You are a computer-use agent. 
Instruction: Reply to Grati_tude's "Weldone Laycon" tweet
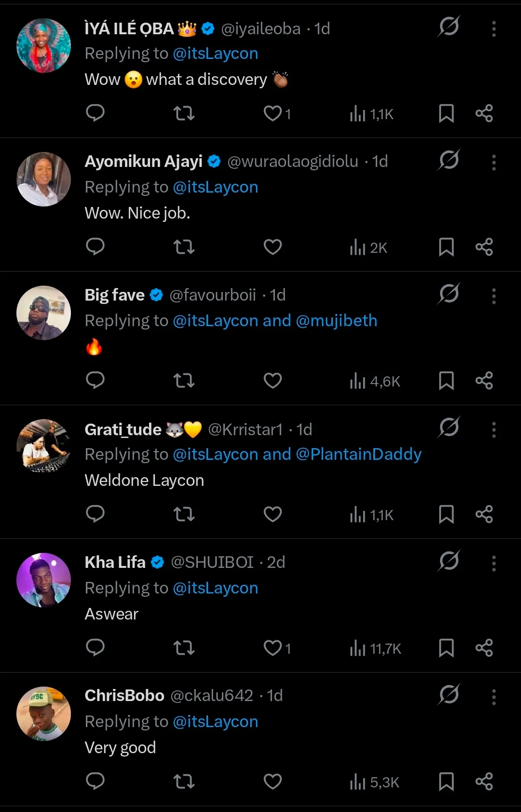pyautogui.click(x=95, y=514)
